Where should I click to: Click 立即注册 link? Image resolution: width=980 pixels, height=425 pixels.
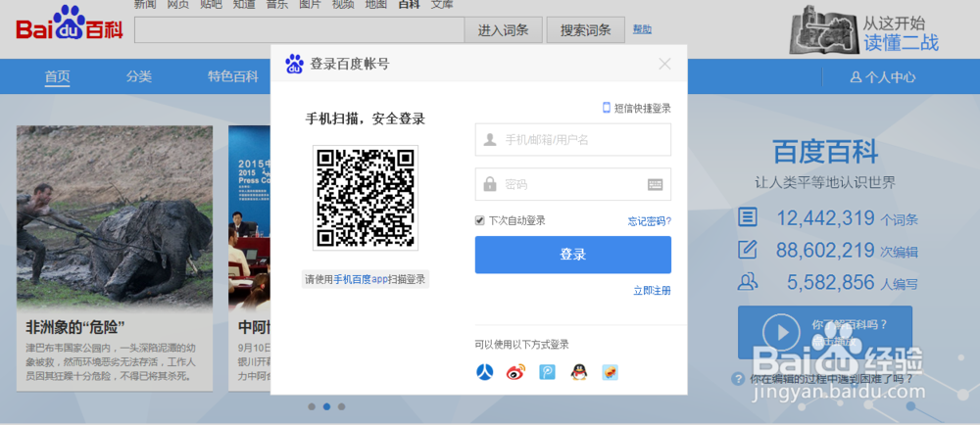tap(652, 291)
